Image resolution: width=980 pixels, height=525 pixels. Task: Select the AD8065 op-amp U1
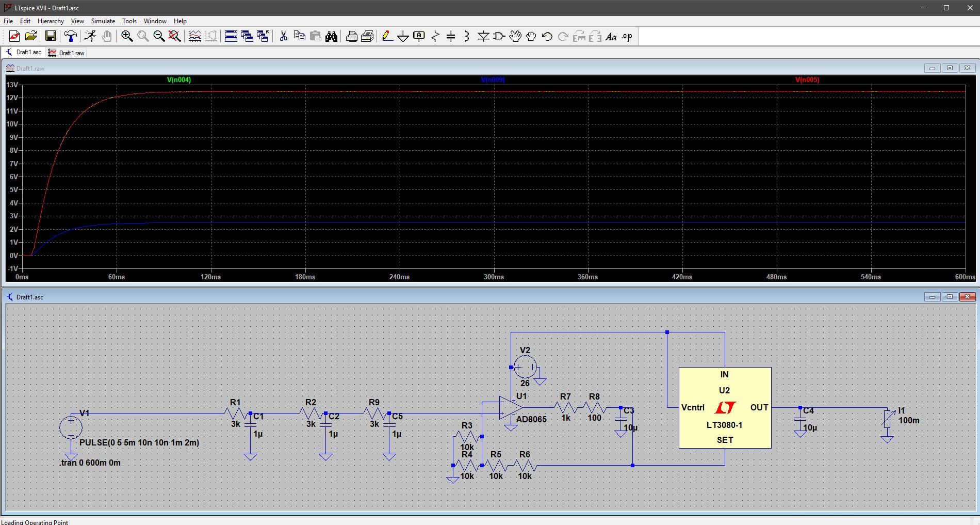[x=511, y=407]
